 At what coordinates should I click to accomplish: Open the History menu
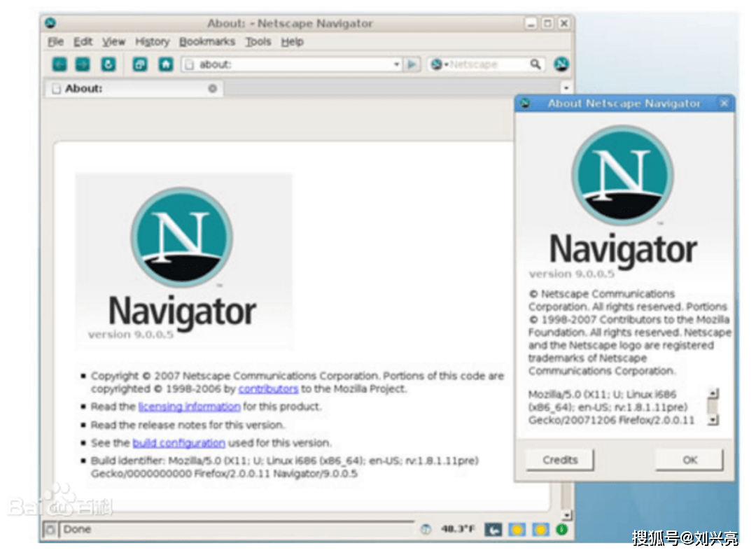point(153,41)
